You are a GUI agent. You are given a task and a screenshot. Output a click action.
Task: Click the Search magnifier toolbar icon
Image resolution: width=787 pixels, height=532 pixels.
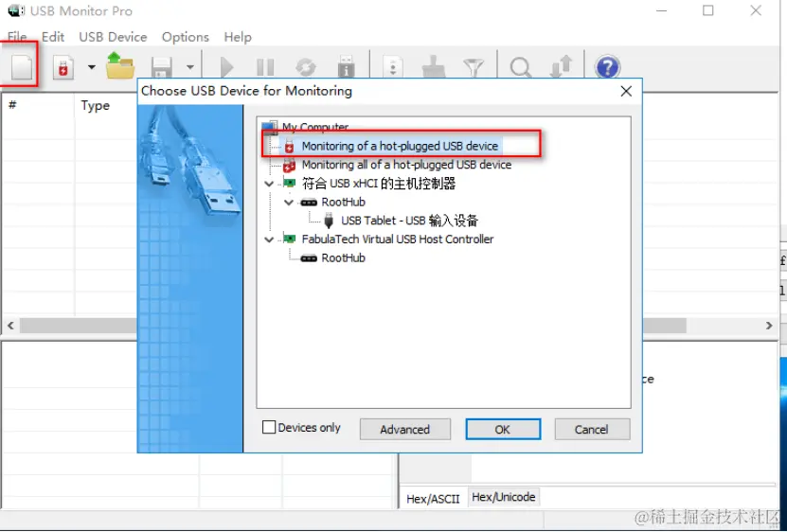521,67
